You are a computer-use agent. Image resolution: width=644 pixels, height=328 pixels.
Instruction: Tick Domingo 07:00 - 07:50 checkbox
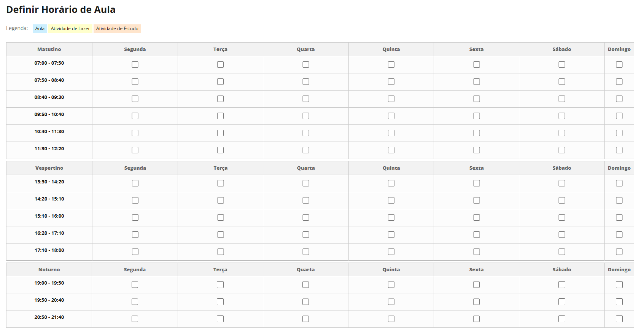point(619,65)
